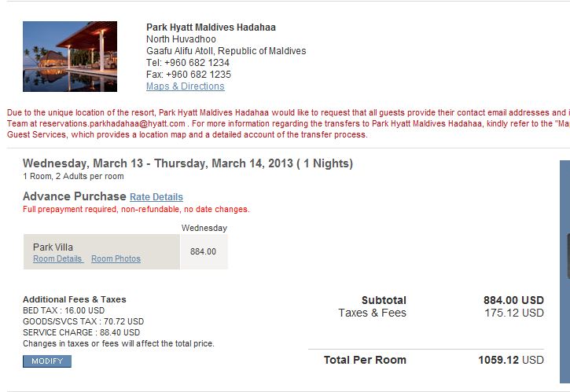The image size is (570, 392).
Task: Click the hotel telephone number
Action: pos(188,63)
